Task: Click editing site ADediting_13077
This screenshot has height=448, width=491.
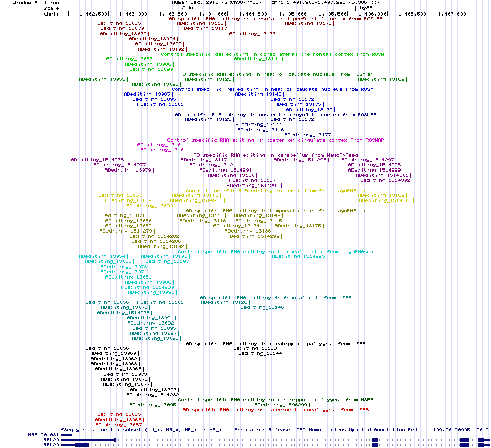Action: tap(128, 385)
